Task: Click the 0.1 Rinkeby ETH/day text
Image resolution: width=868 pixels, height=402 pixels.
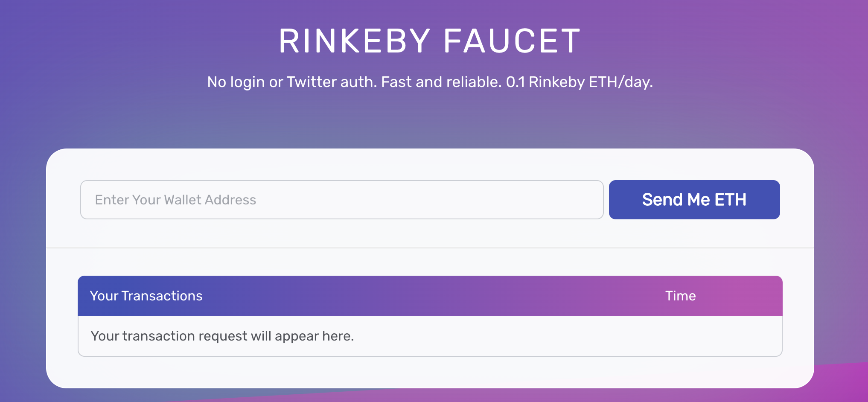Action: [x=579, y=82]
